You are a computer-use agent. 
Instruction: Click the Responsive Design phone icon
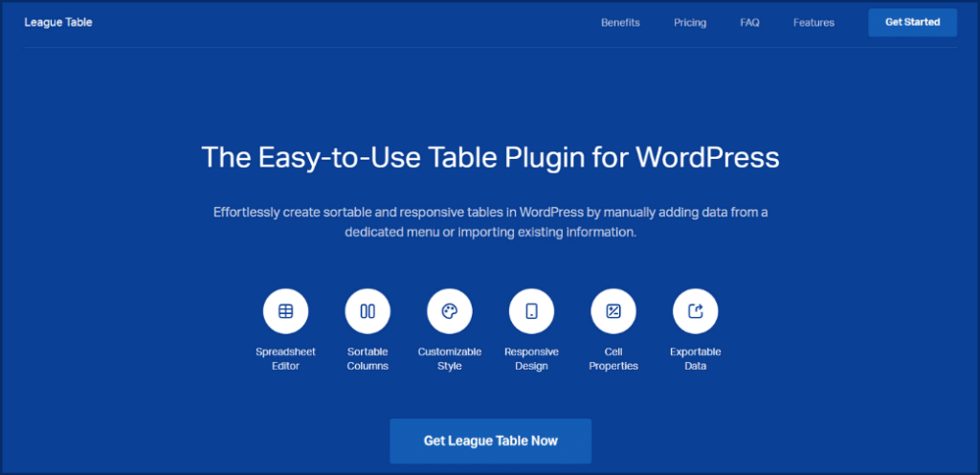pos(531,311)
